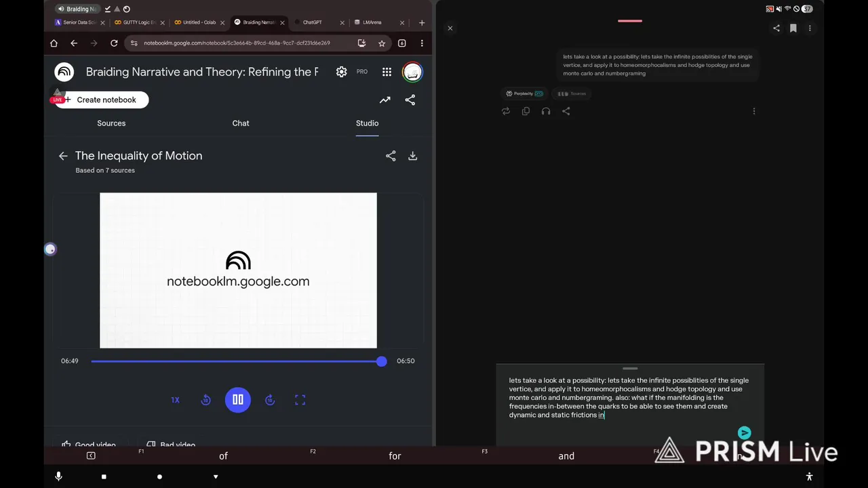Screen dimensions: 868x488
Task: Close the LMArena tab
Action: tap(401, 22)
